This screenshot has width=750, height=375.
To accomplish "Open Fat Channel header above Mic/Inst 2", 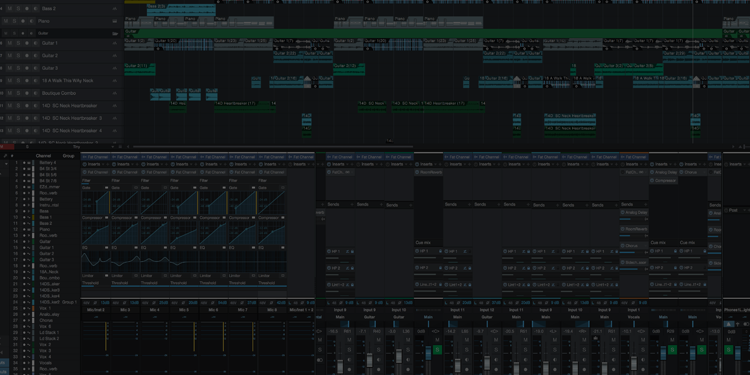I will tap(96, 157).
